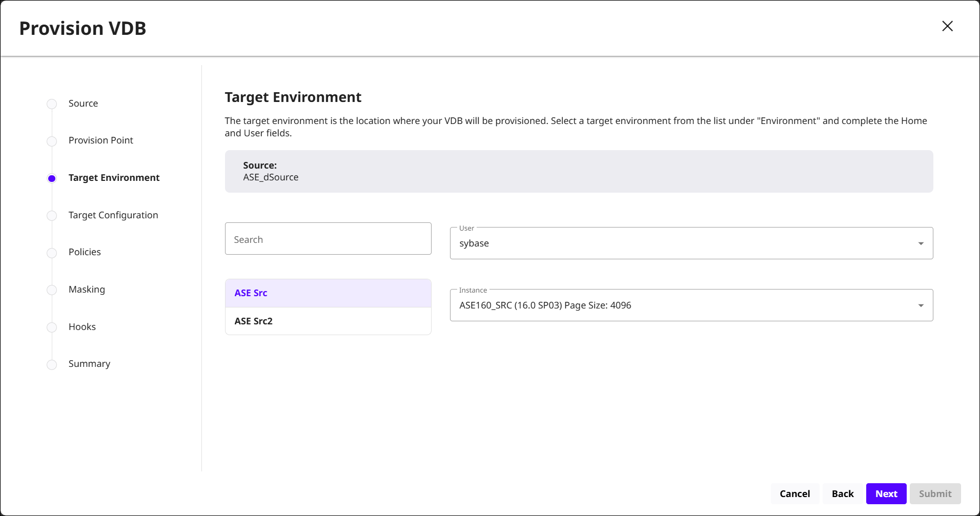Select the ASE Src2 environment
This screenshot has height=516, width=980.
point(328,321)
